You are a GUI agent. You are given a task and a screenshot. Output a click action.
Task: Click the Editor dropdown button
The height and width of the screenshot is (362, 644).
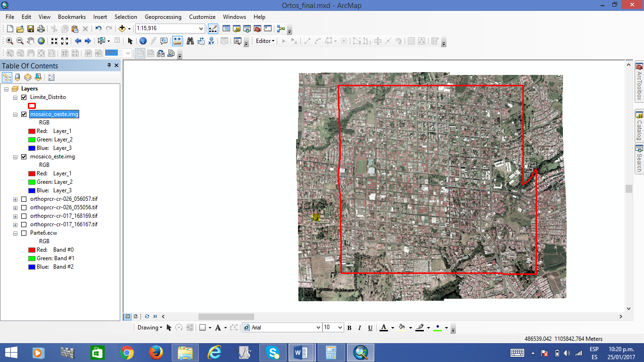(265, 41)
